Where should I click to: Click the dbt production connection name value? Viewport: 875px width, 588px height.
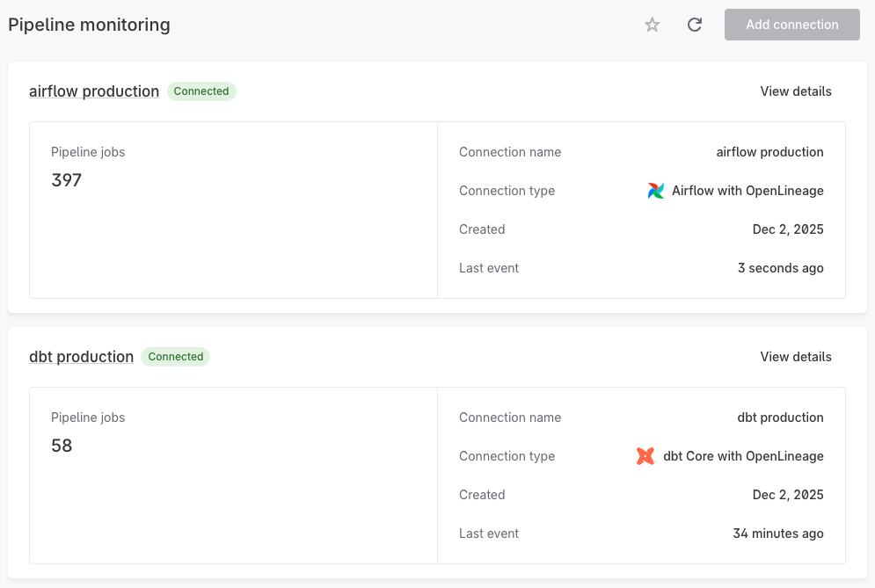(780, 417)
